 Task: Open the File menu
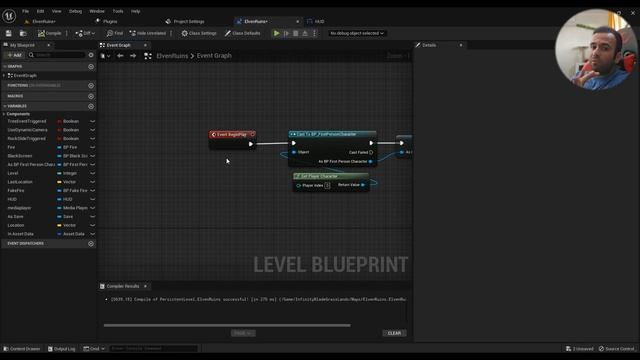click(25, 11)
